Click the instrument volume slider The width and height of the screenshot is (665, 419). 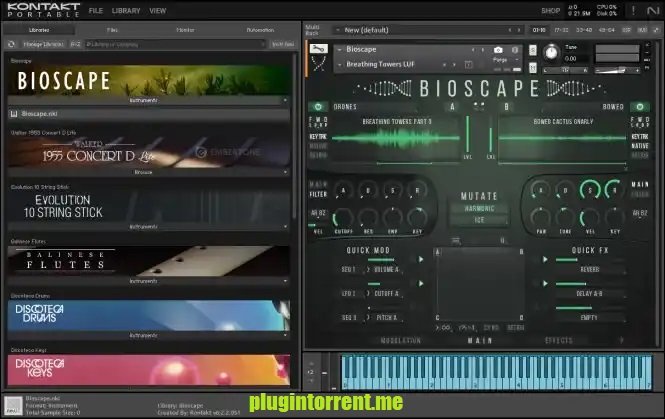click(x=617, y=70)
